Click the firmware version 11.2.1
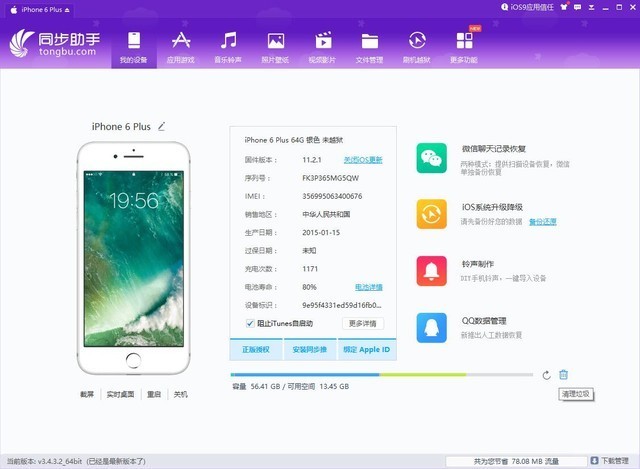The width and height of the screenshot is (640, 469). [312, 160]
